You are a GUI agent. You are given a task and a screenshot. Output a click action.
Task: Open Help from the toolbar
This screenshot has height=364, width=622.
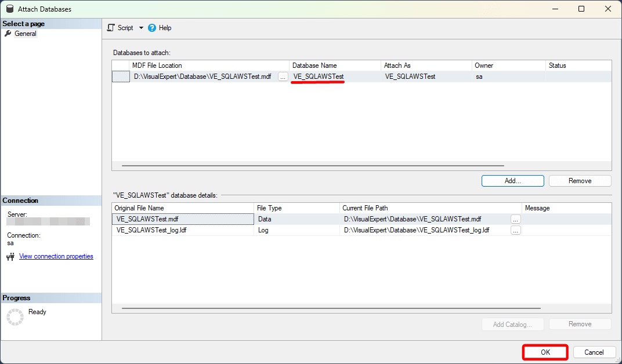[160, 28]
